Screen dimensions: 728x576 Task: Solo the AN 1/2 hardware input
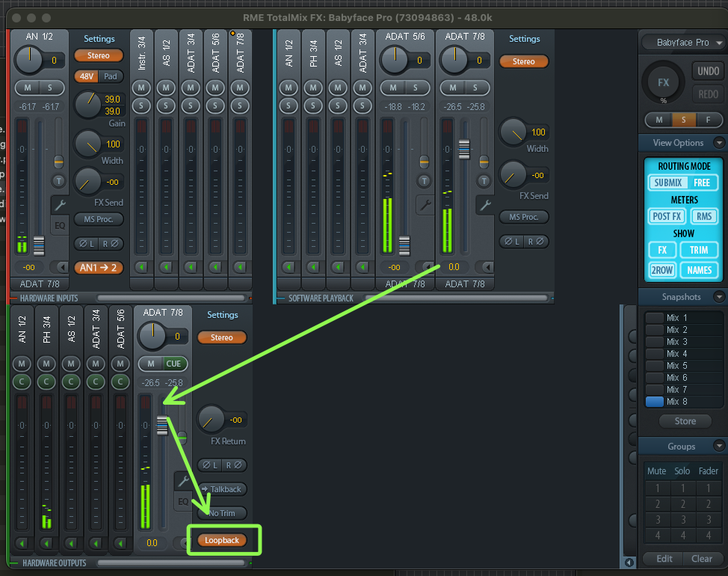tap(51, 88)
